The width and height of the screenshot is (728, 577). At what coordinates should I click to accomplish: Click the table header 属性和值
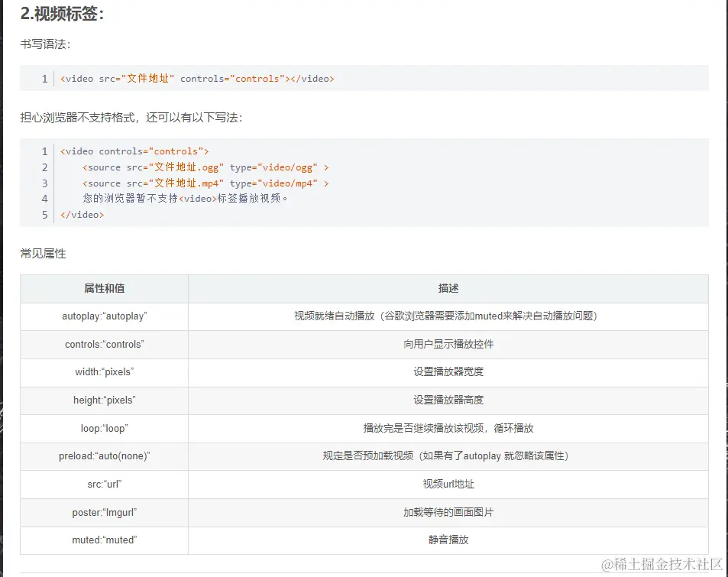pos(105,289)
